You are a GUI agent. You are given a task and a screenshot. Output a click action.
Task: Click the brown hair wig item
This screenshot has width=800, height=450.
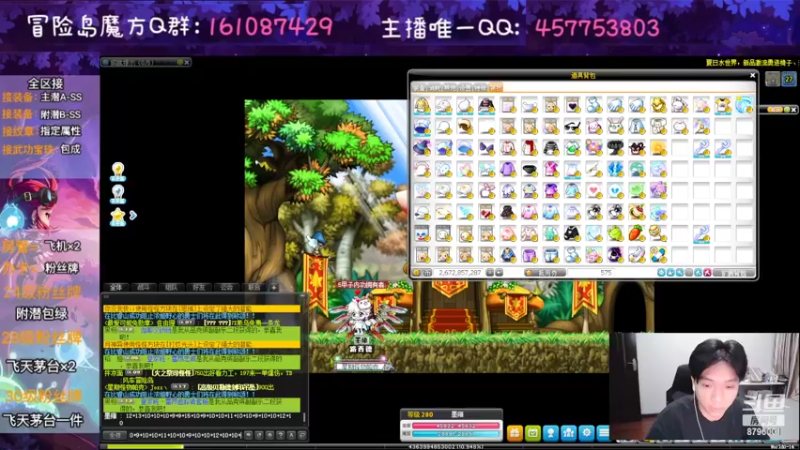pyautogui.click(x=465, y=127)
